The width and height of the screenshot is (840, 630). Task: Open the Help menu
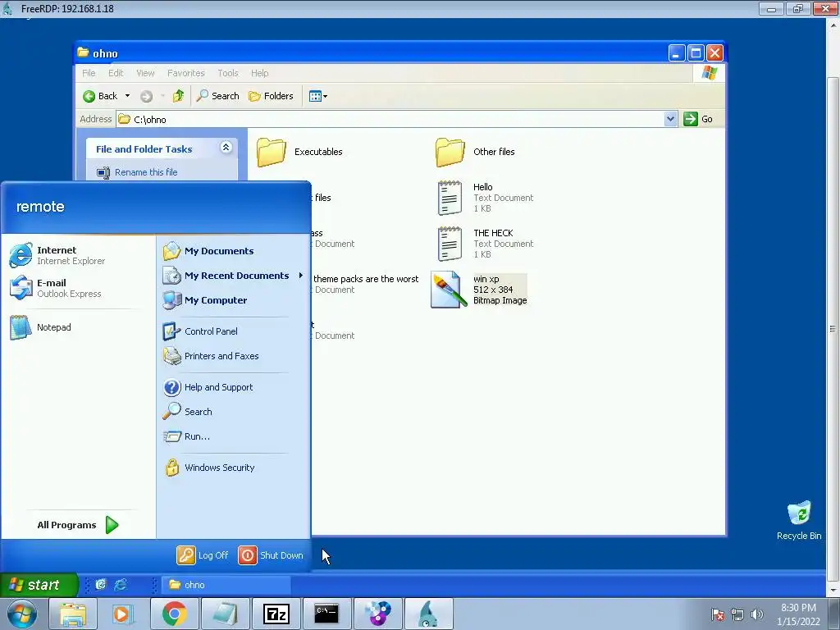(260, 73)
